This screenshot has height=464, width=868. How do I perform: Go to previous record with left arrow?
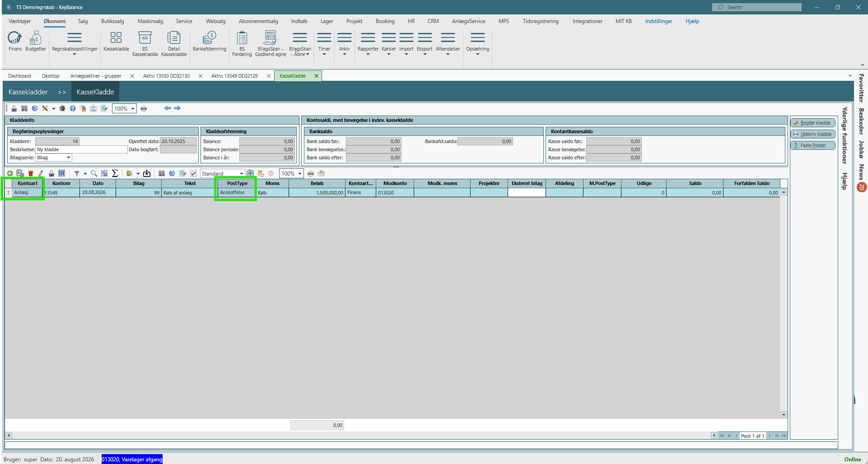pyautogui.click(x=168, y=108)
